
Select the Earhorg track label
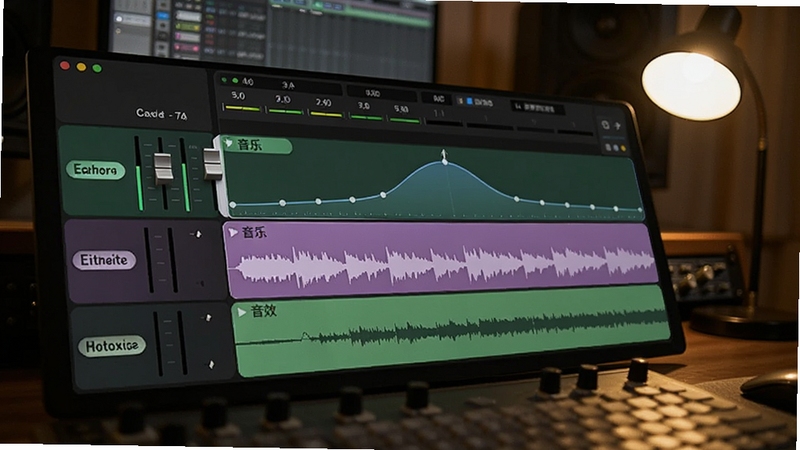pyautogui.click(x=95, y=170)
